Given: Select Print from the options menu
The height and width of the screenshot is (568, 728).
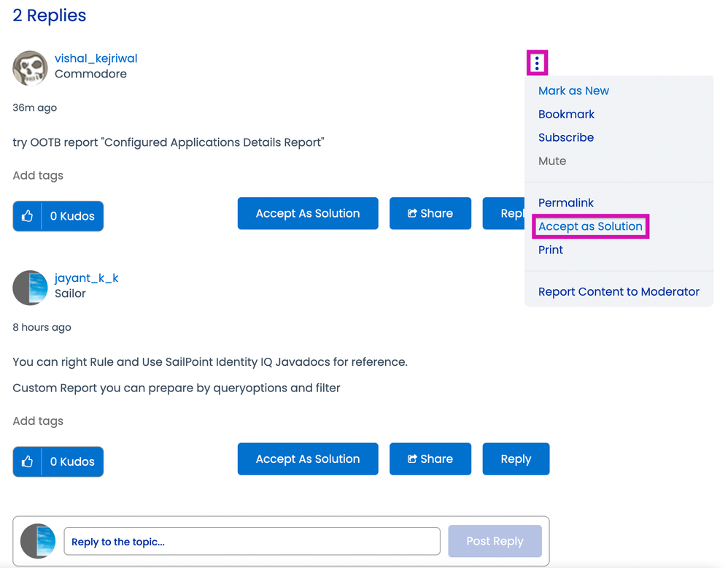Looking at the screenshot, I should (550, 250).
